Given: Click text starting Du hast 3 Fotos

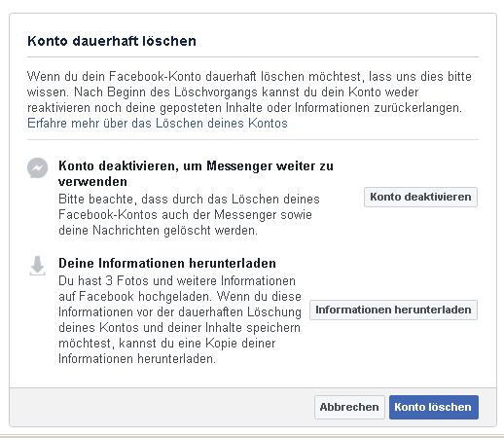Looking at the screenshot, I should click(180, 320).
